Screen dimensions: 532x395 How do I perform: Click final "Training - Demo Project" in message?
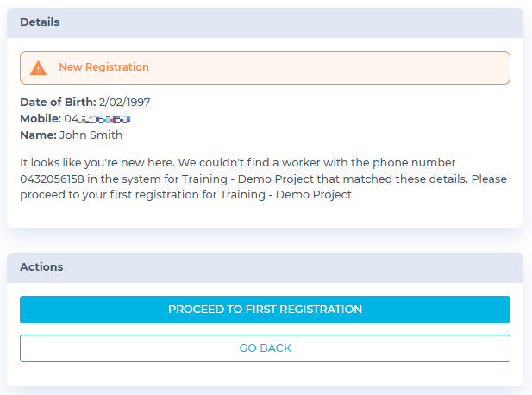(285, 195)
